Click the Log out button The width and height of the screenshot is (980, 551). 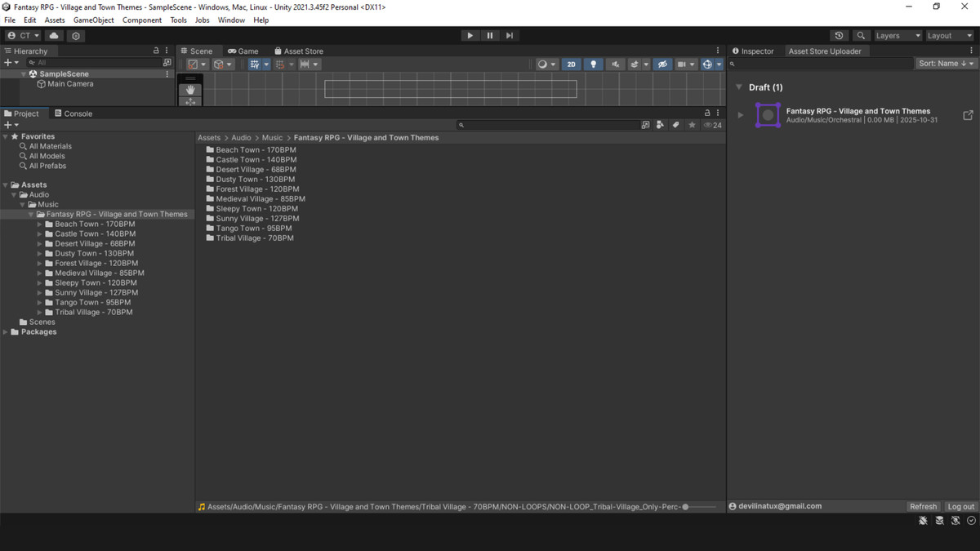pyautogui.click(x=960, y=506)
